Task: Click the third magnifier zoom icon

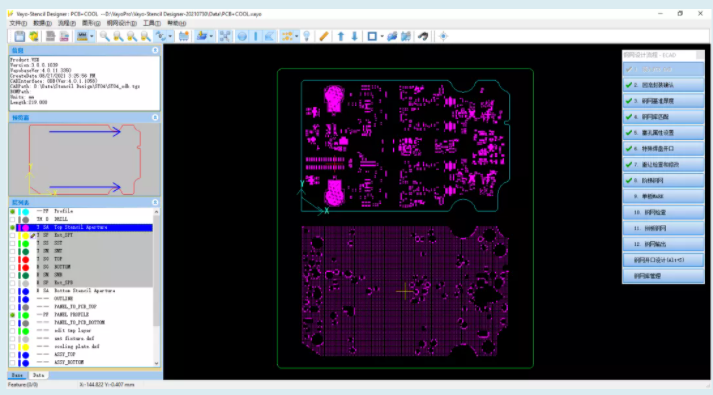Action: [132, 36]
